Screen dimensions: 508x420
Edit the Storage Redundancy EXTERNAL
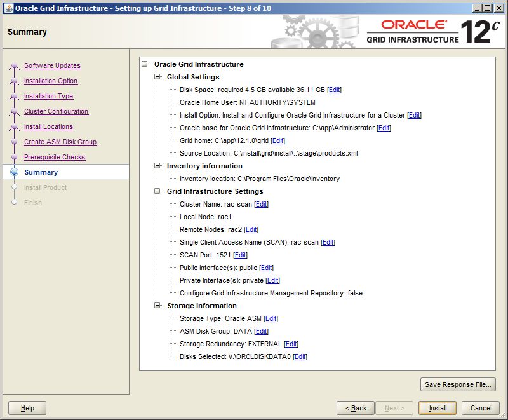coord(291,344)
